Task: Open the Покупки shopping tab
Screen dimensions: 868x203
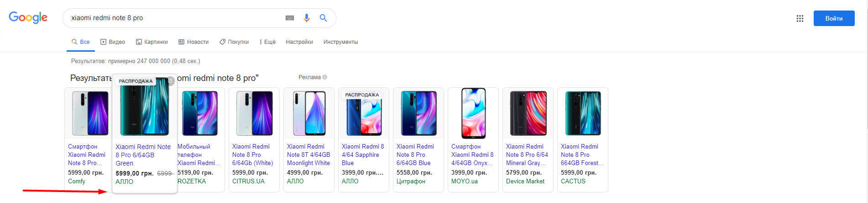Action: click(234, 42)
